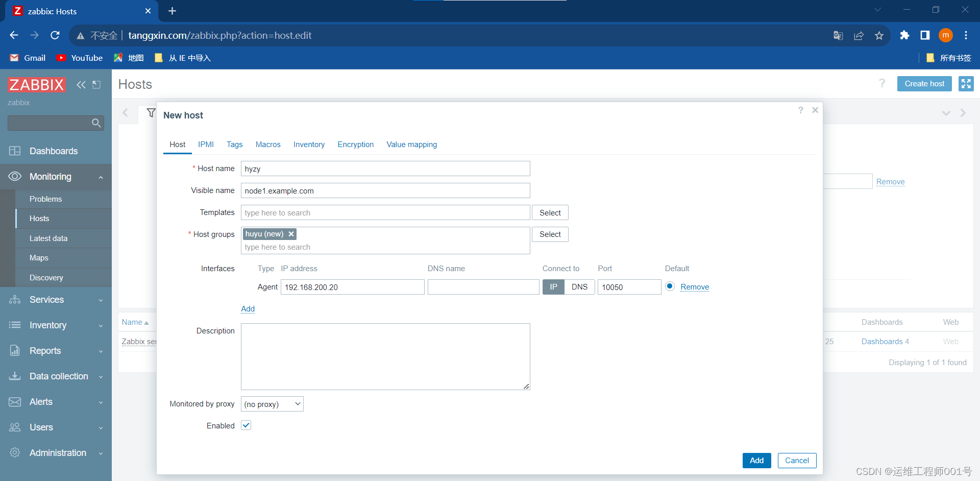Open the browser extensions puzzle icon
980x481 pixels.
[904, 35]
